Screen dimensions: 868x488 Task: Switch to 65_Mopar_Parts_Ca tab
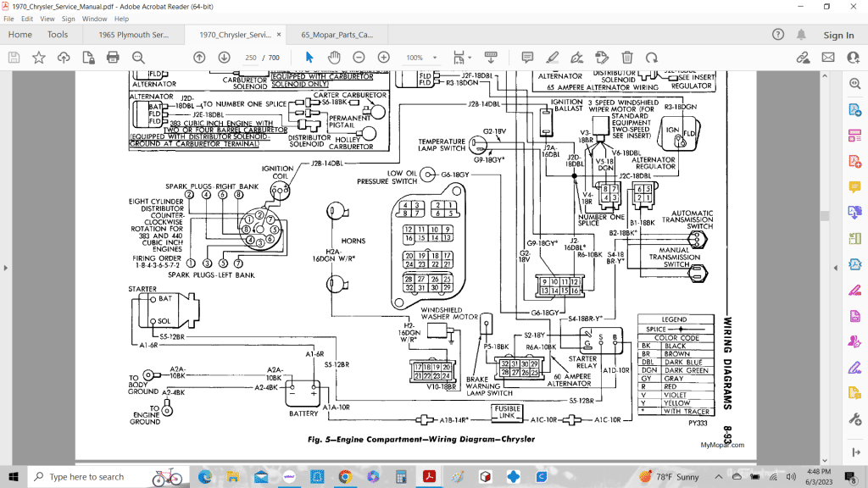point(336,35)
